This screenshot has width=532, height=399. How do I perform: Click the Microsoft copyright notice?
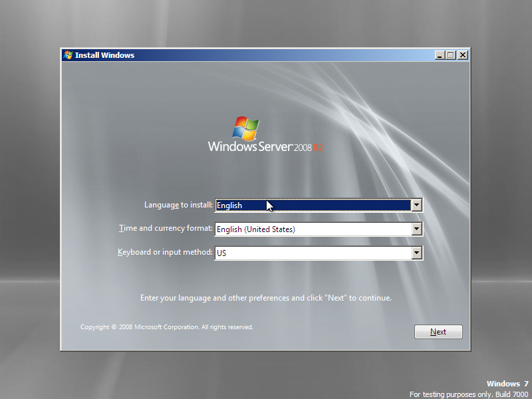point(166,327)
